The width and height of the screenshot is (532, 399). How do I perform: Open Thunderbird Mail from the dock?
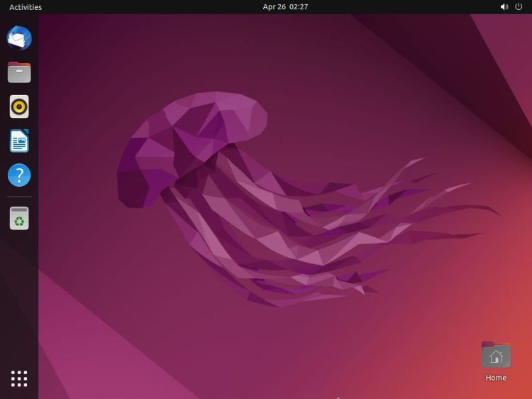(19, 38)
